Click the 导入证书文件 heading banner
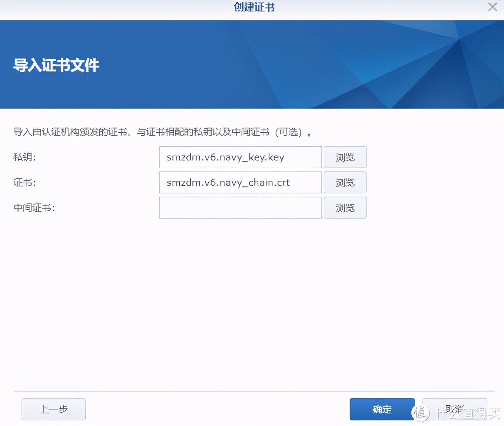The image size is (504, 426). 56,66
